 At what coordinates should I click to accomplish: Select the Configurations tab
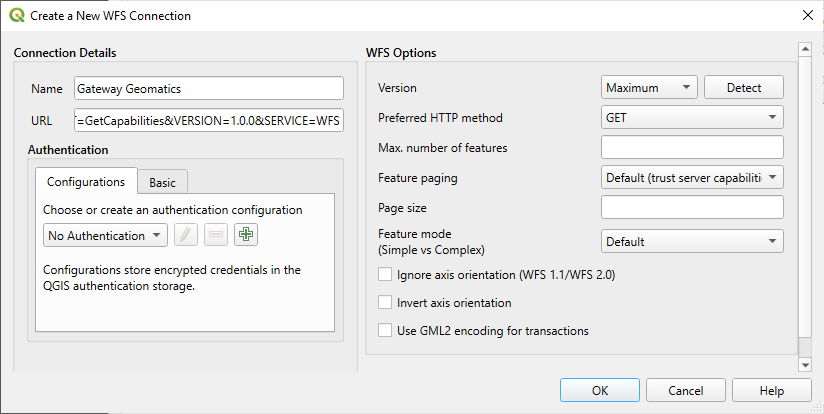[x=86, y=181]
